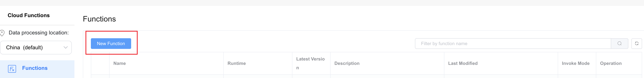Click the Data processing location label
The width and height of the screenshot is (644, 78).
(39, 33)
